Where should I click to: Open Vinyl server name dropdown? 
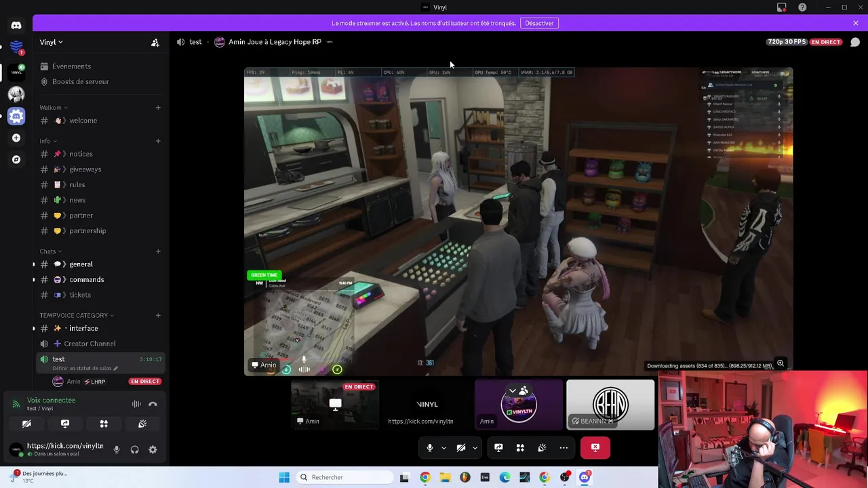pyautogui.click(x=52, y=42)
